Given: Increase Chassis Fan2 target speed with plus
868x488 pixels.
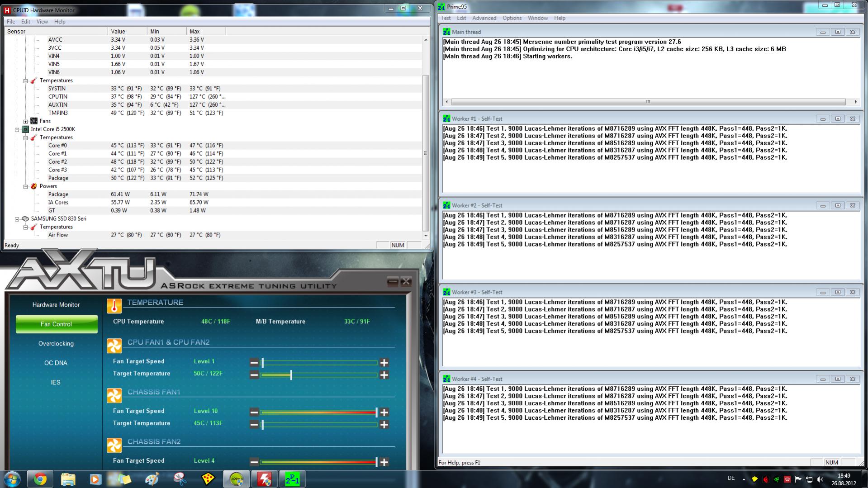Looking at the screenshot, I should 384,462.
